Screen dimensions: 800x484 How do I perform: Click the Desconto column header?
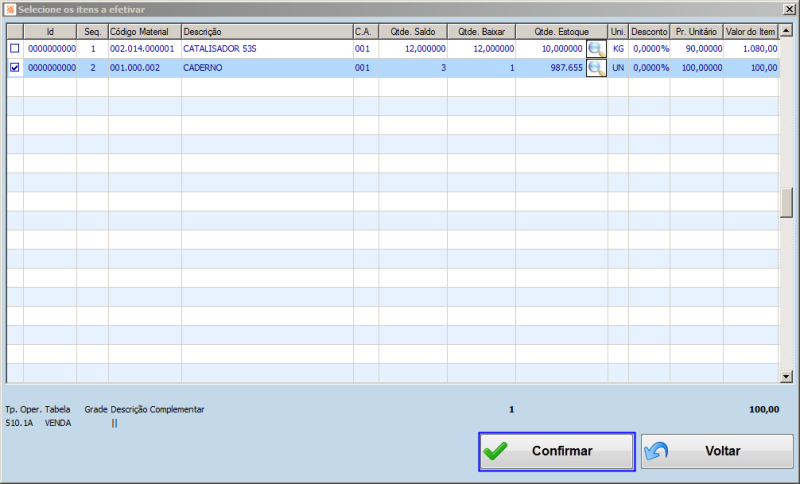(x=649, y=32)
